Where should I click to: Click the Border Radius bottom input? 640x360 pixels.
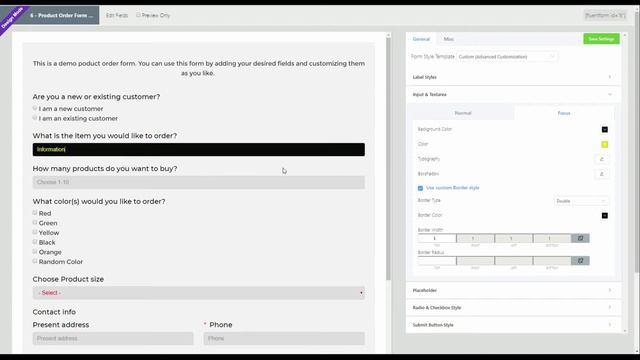coord(552,261)
